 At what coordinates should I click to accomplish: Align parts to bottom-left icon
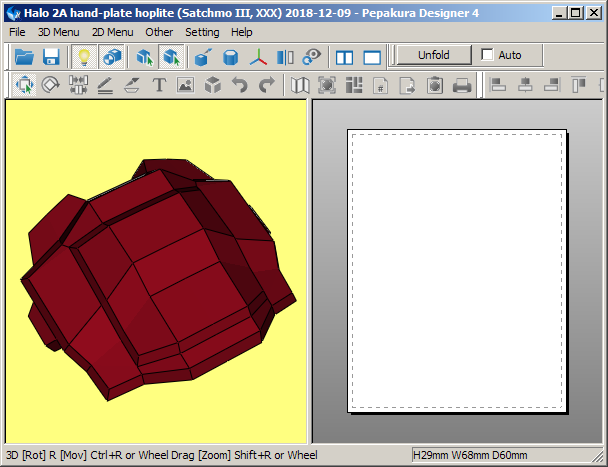coord(498,85)
